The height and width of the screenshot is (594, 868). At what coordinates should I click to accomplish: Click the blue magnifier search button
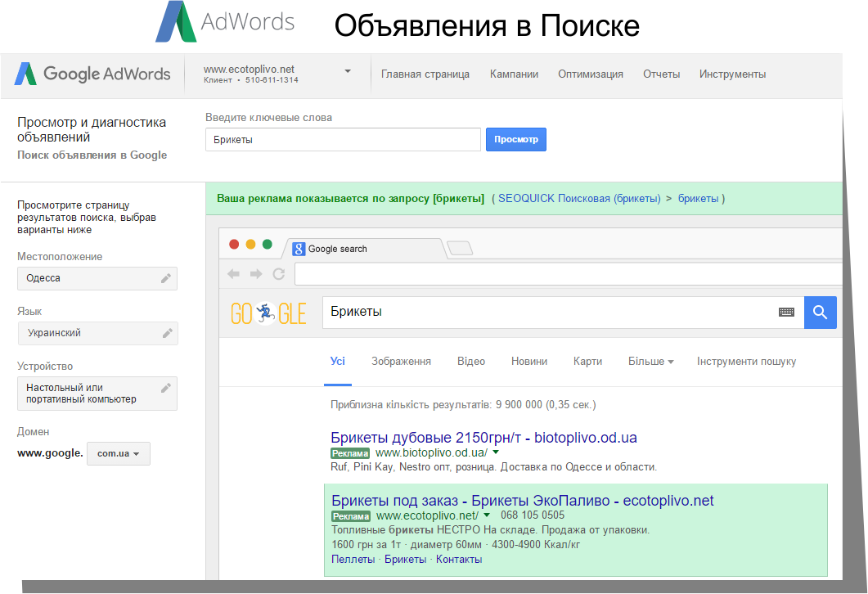click(821, 313)
